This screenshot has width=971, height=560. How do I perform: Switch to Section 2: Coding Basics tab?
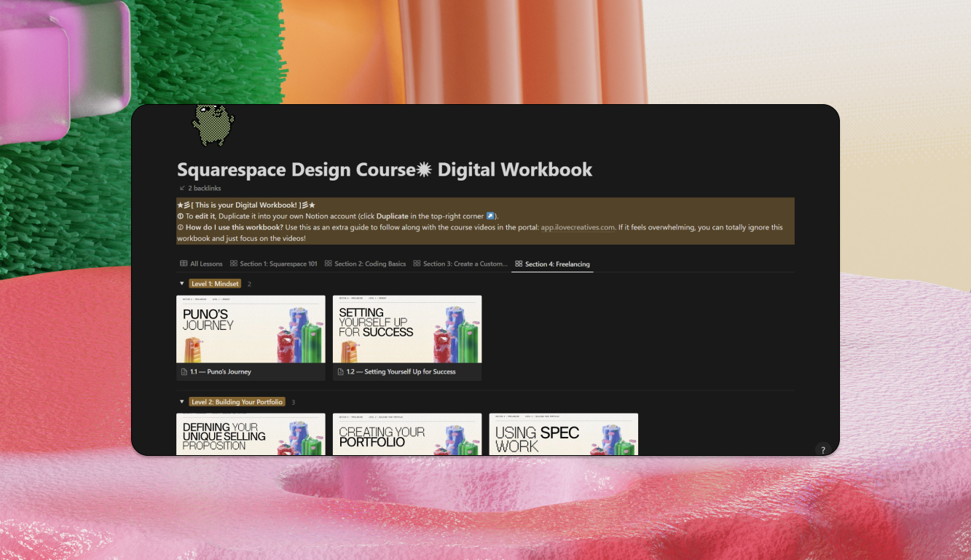(x=365, y=264)
